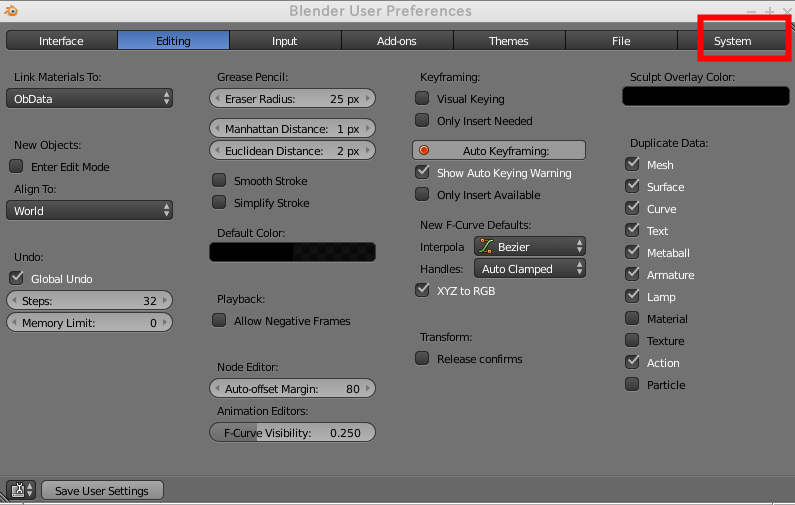This screenshot has width=795, height=505.
Task: Toggle the Global Undo checkbox
Action: pyautogui.click(x=16, y=278)
